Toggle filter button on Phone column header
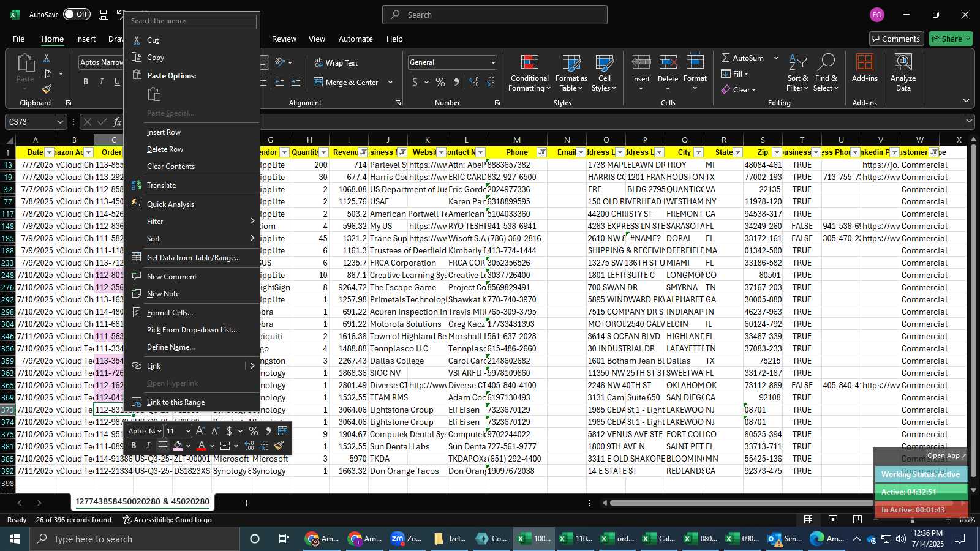980x551 pixels. pyautogui.click(x=541, y=152)
